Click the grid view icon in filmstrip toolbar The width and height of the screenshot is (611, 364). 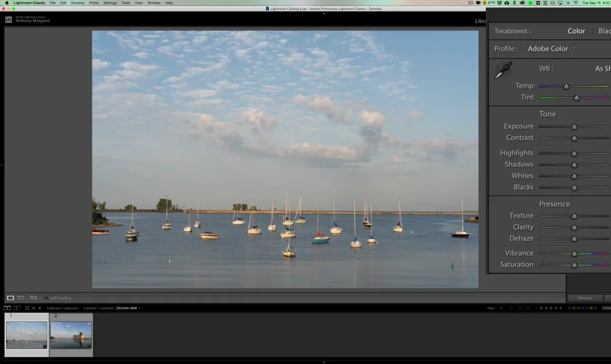[27, 308]
